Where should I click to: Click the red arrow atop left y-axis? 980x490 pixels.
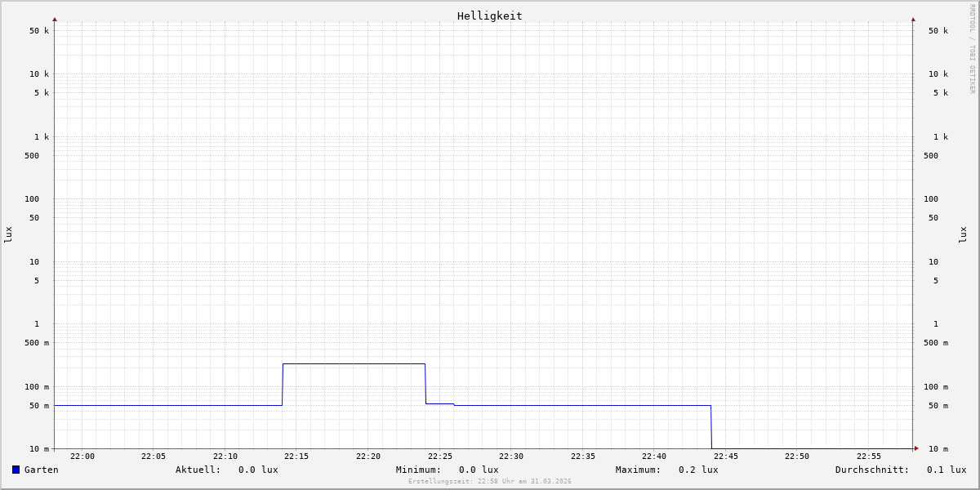55,19
